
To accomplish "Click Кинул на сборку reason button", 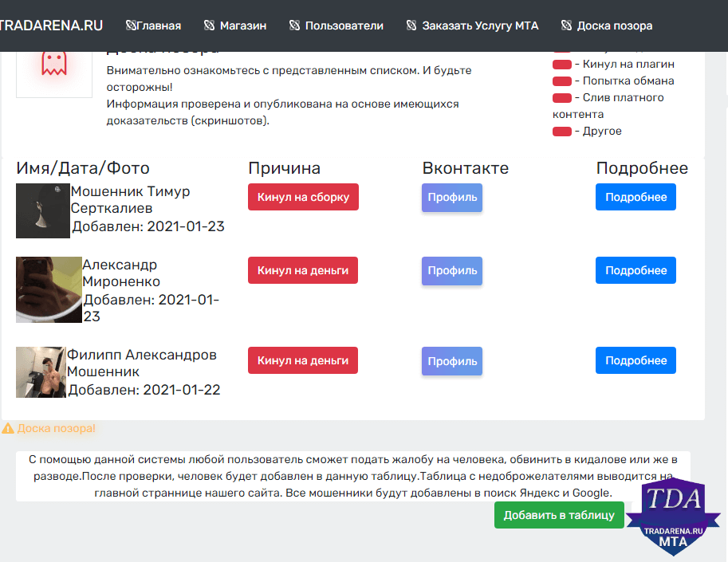I will 303,197.
